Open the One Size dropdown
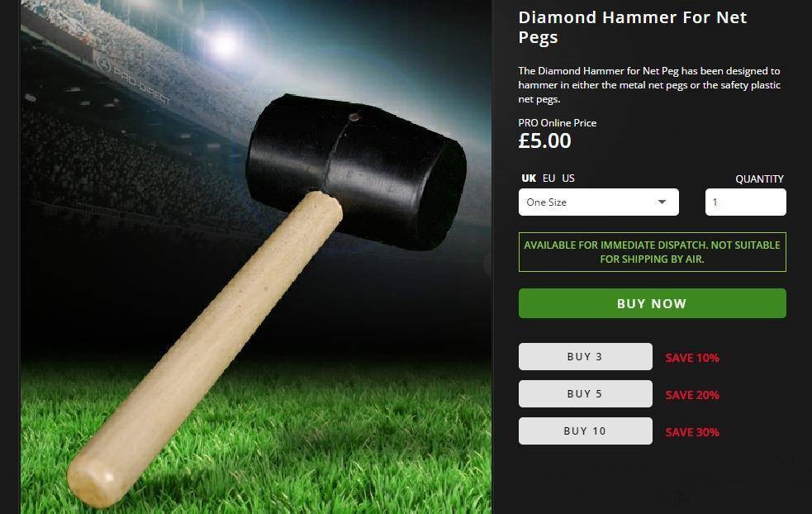The image size is (812, 514). click(598, 202)
